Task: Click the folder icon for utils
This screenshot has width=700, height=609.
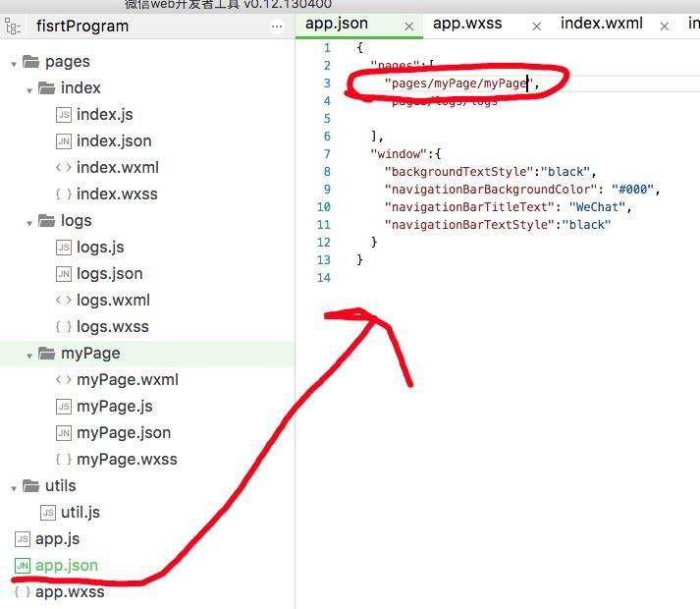Action: [x=30, y=486]
